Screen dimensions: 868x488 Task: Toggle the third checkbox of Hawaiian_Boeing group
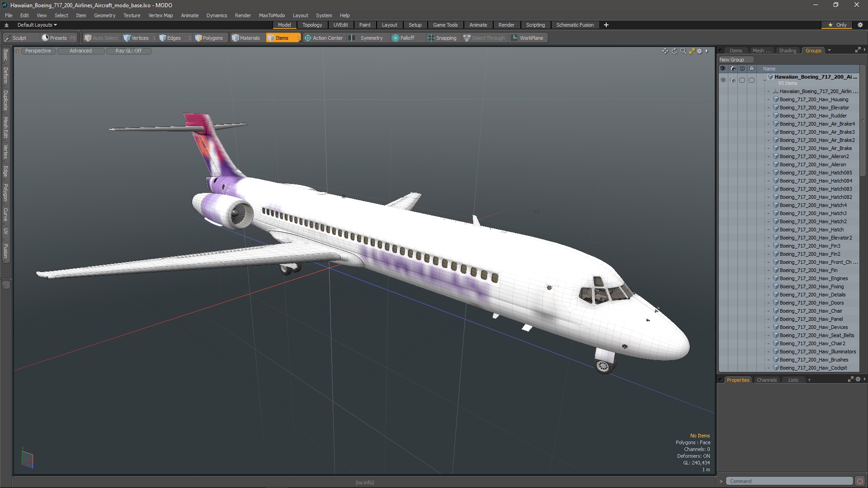point(742,80)
